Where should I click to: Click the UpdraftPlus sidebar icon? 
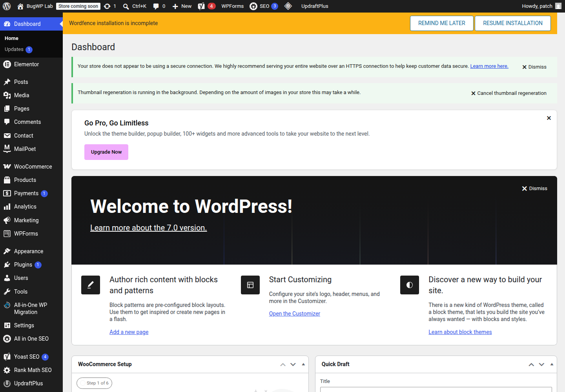[7, 383]
